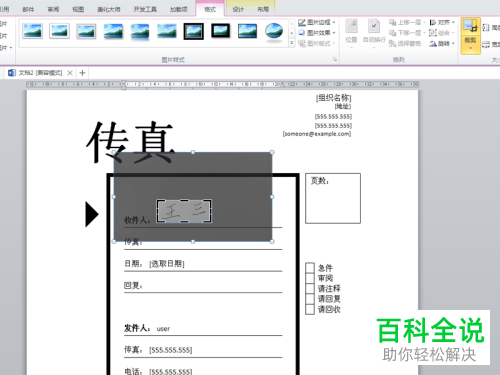The width and height of the screenshot is (500, 375).
Task: Click the [地址] address placeholder
Action: [343, 106]
